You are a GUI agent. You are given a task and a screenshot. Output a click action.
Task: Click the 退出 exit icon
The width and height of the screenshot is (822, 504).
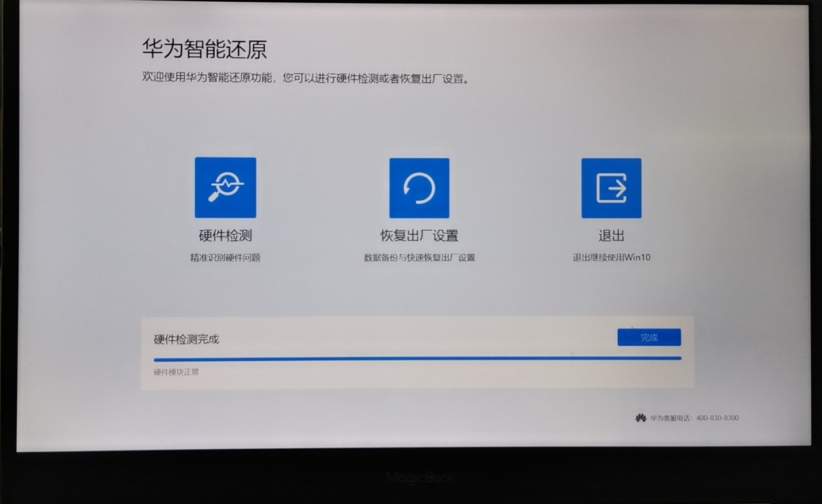pyautogui.click(x=611, y=188)
